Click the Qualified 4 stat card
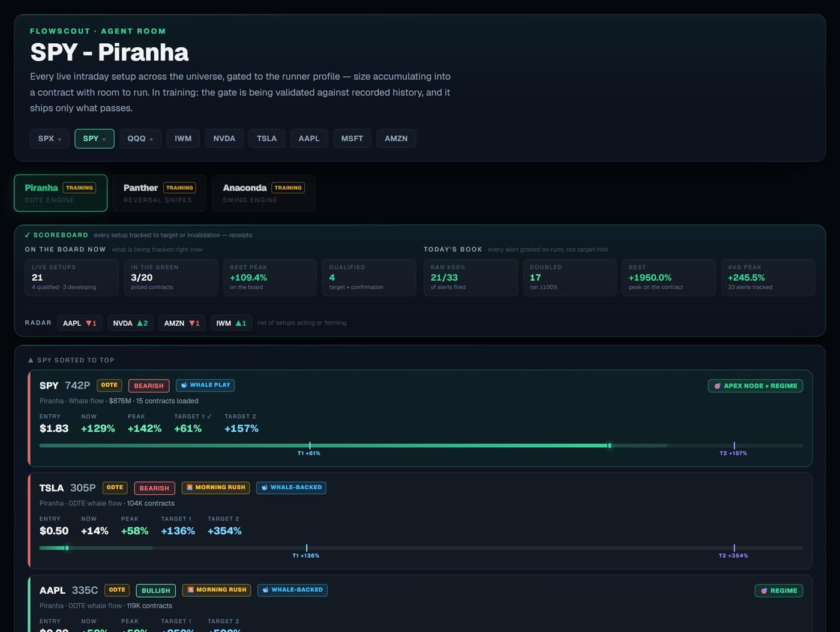The height and width of the screenshot is (632, 840). coord(369,278)
